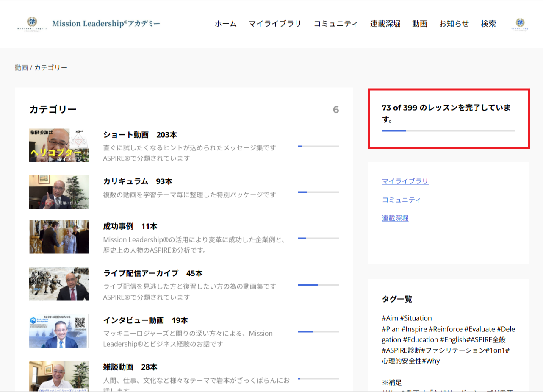This screenshot has width=543, height=392.
Task: Click the タグ一覧 heading
Action: [397, 299]
